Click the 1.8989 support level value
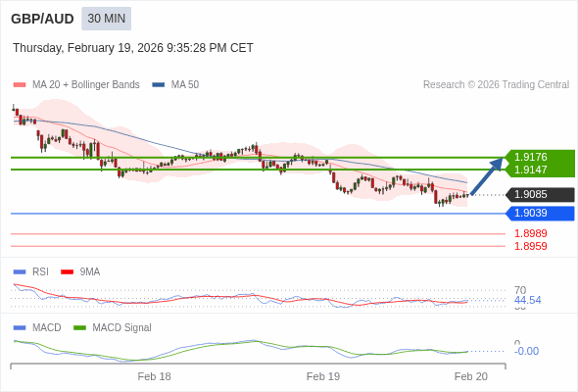Image resolution: width=578 pixels, height=392 pixels. pyautogui.click(x=530, y=233)
